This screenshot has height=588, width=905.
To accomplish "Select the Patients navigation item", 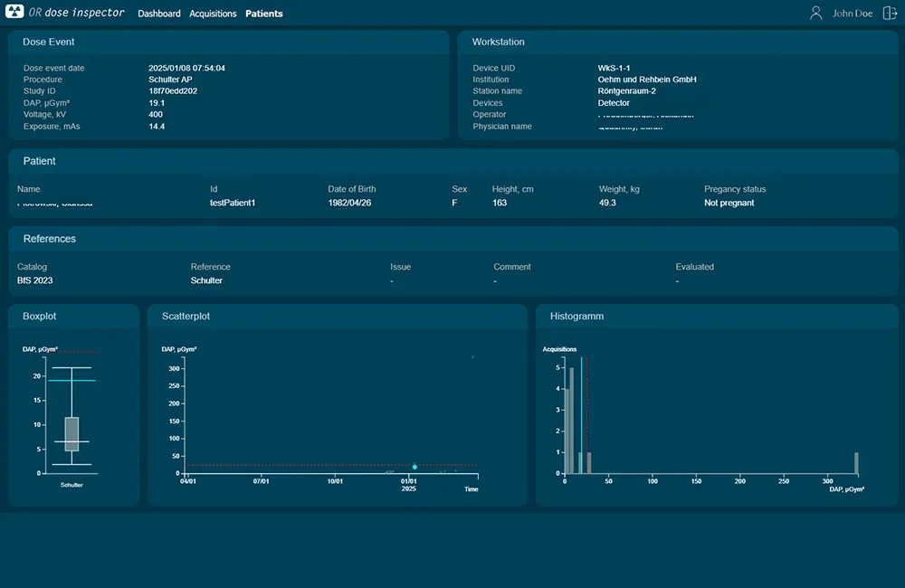I will 264,14.
